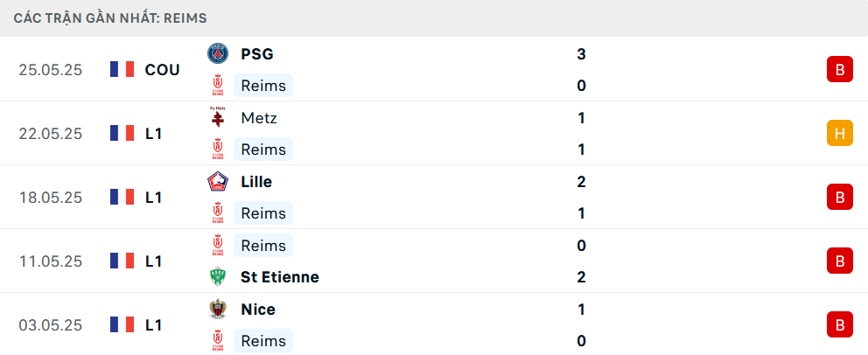Click the Nice club crest icon
Viewport: 868px width, 355px height.
218,310
